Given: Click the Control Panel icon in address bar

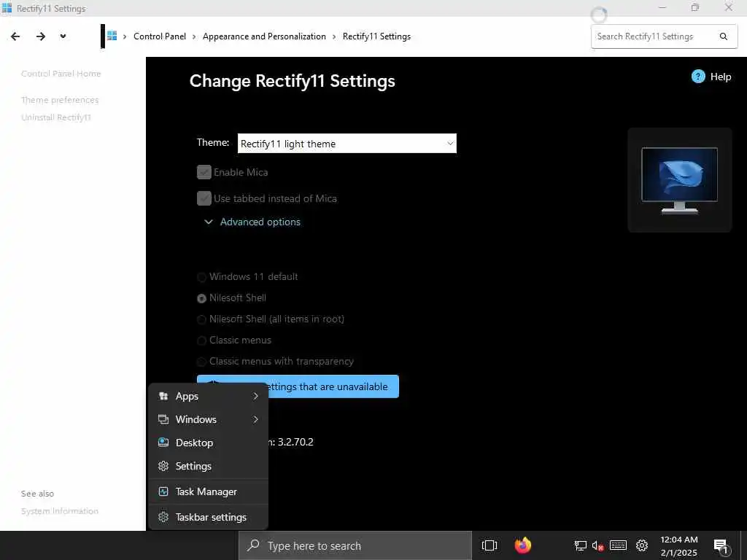Looking at the screenshot, I should pos(112,36).
